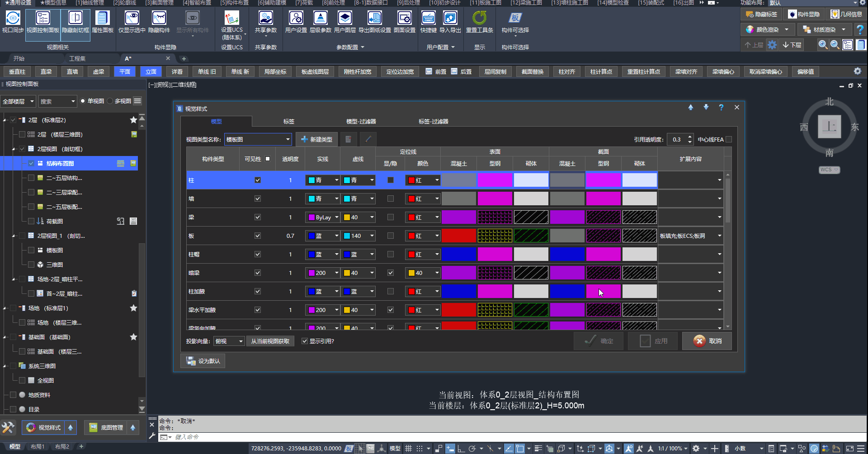This screenshot has width=868, height=454.
Task: Click the edit view type pencil icon
Action: (368, 139)
